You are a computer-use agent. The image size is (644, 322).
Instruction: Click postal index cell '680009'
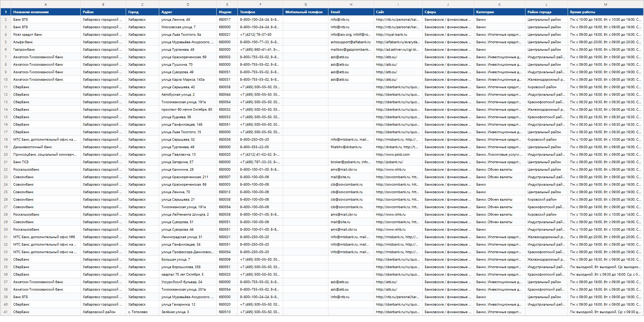click(x=227, y=260)
